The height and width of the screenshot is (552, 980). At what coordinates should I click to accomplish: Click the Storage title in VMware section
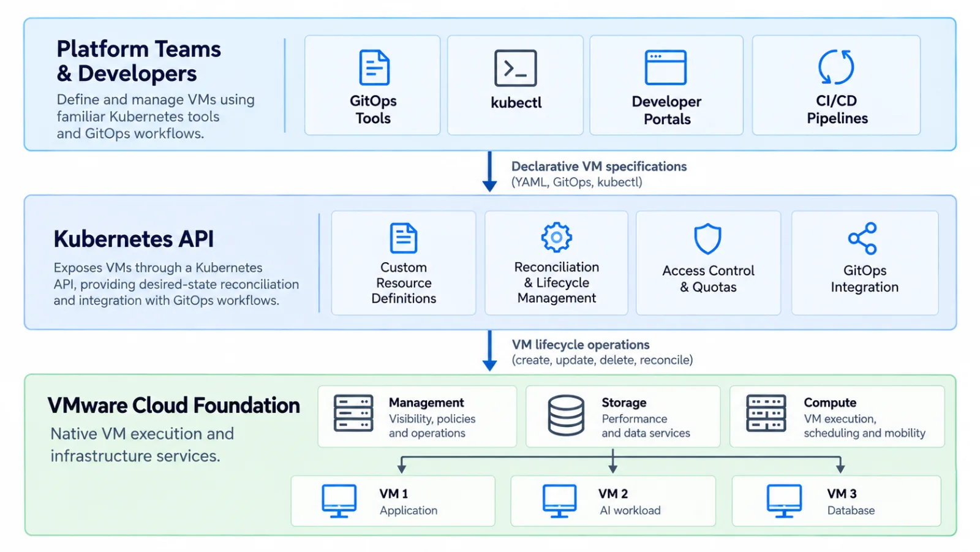pyautogui.click(x=624, y=403)
